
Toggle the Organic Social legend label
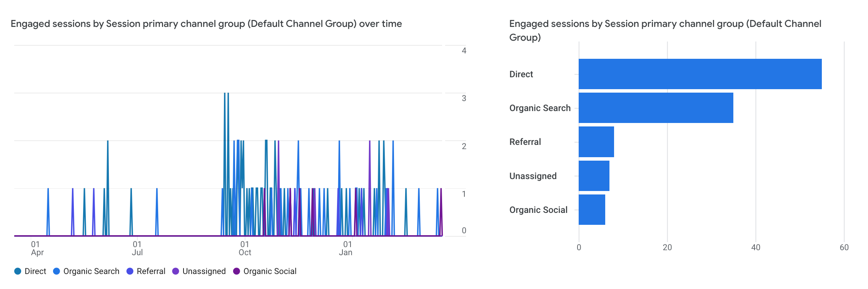[x=270, y=271]
